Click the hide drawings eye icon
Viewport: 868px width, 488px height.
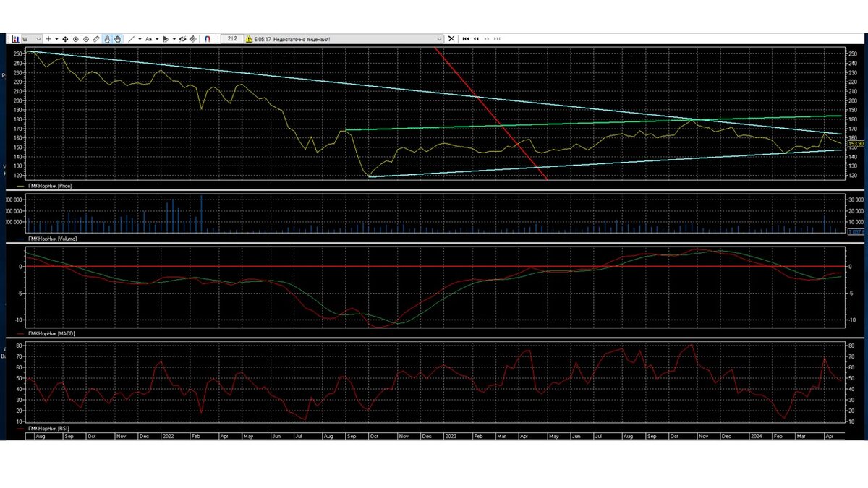(x=183, y=39)
